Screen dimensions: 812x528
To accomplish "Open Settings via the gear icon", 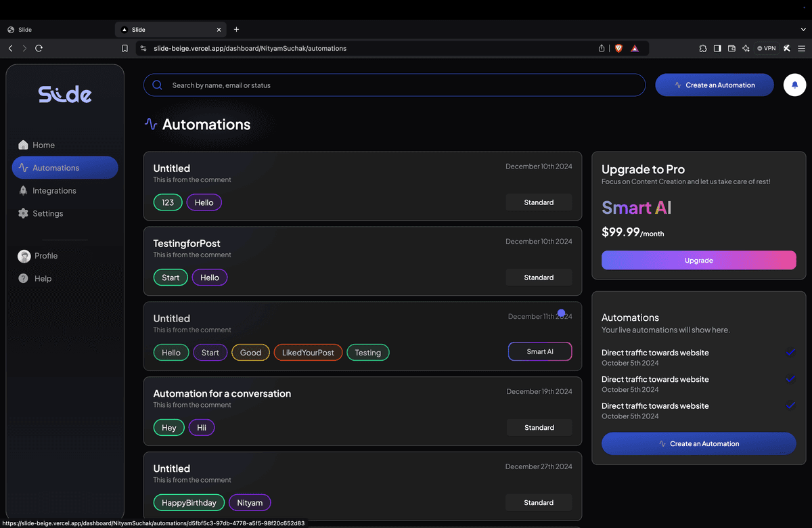I will click(24, 213).
